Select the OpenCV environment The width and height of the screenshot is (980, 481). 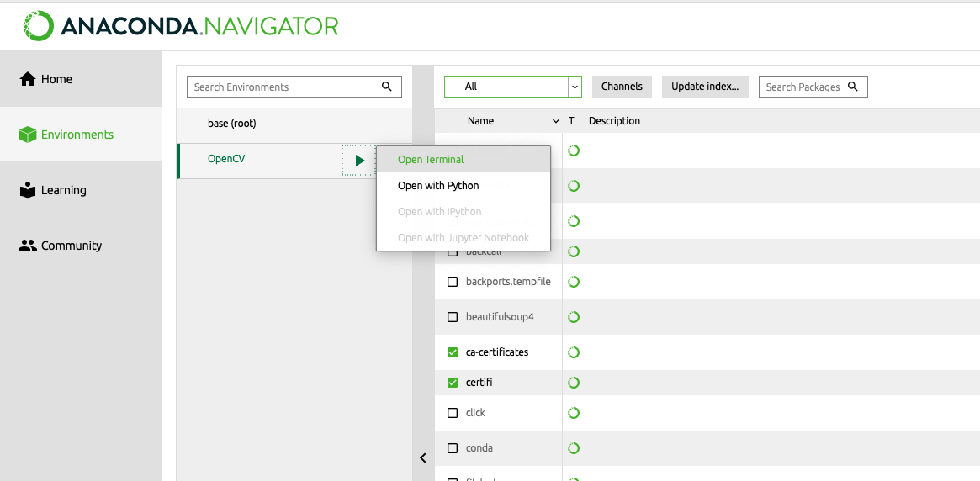coord(259,161)
